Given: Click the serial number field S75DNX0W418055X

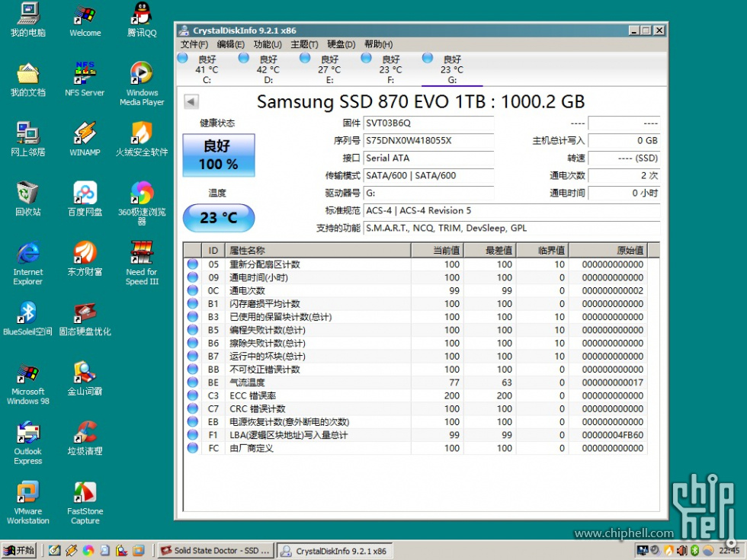Looking at the screenshot, I should (x=428, y=140).
